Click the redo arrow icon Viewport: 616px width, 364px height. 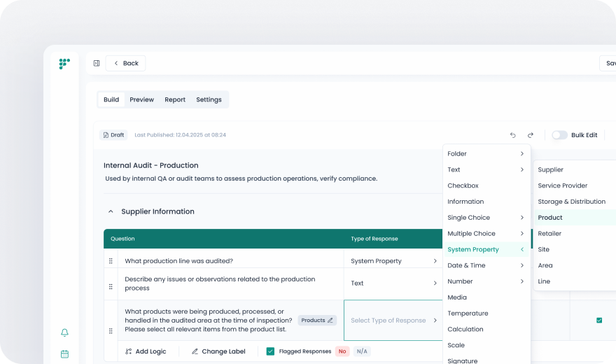tap(531, 135)
